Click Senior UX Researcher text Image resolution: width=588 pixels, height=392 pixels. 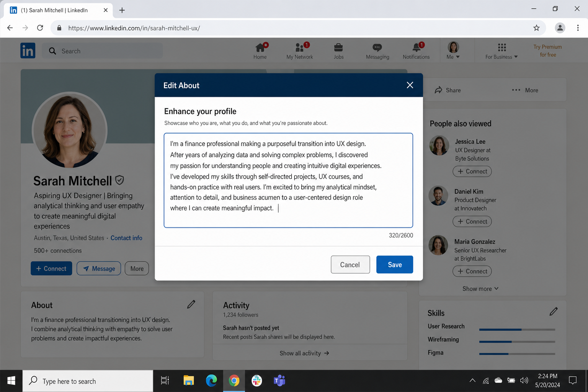pos(480,250)
